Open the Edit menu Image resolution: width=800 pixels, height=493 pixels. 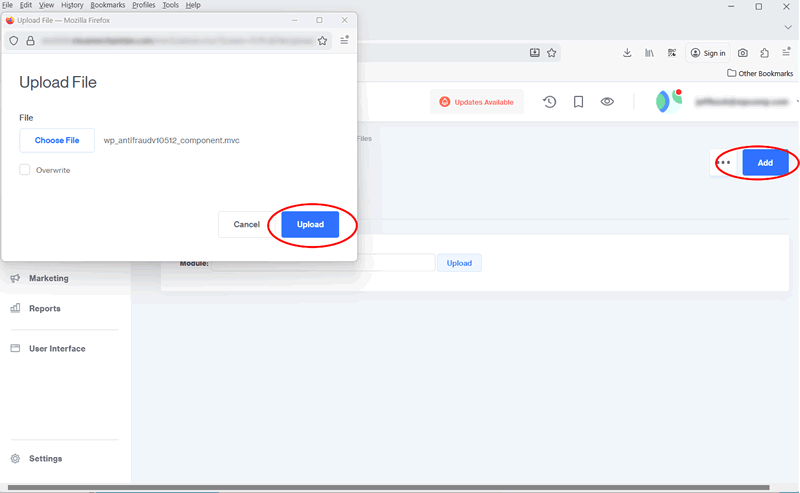26,5
